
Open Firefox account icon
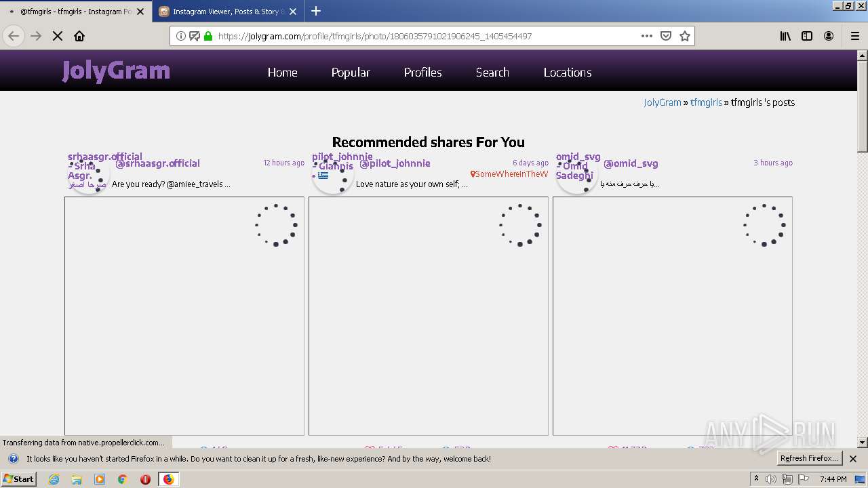829,36
